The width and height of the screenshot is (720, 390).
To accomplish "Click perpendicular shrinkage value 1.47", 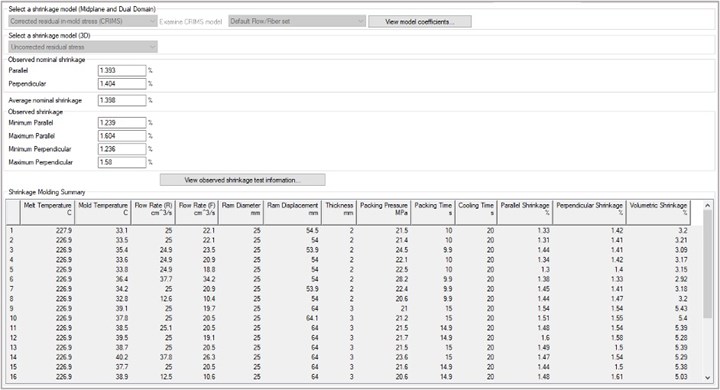I will coord(617,299).
